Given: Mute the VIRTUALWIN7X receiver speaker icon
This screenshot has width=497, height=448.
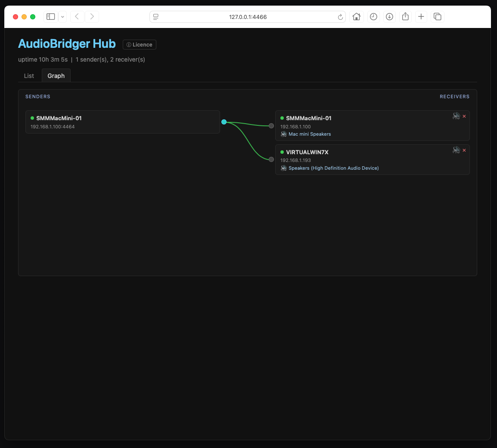Looking at the screenshot, I should (x=456, y=150).
